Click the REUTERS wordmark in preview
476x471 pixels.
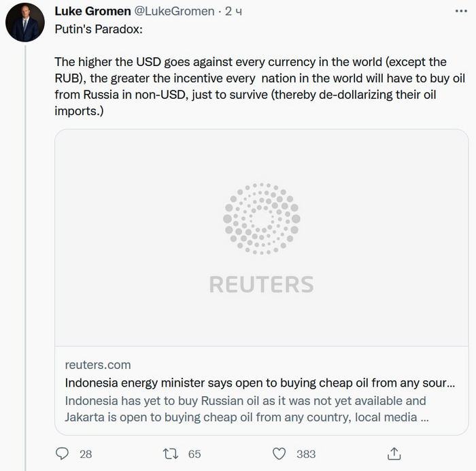pyautogui.click(x=262, y=284)
